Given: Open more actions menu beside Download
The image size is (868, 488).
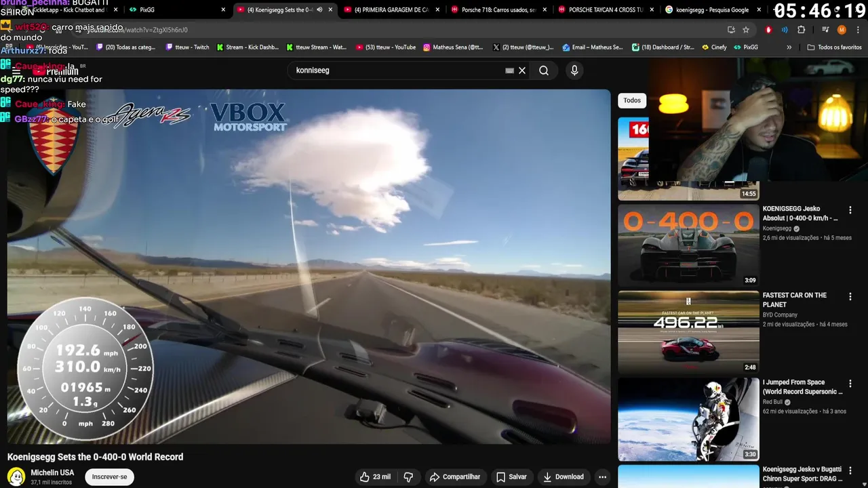Looking at the screenshot, I should point(602,476).
